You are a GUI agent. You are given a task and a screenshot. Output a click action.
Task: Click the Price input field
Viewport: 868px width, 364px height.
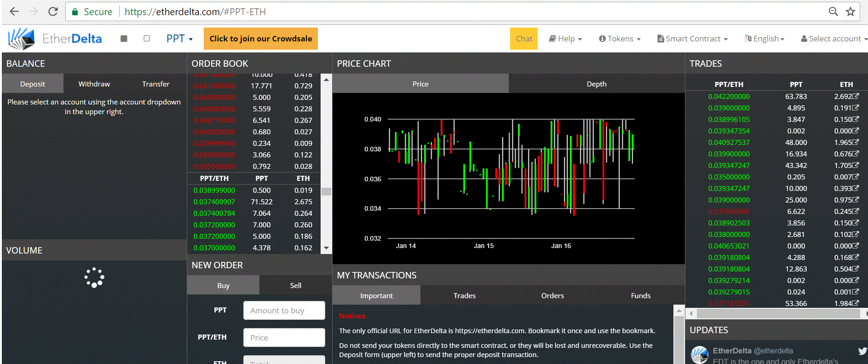284,337
